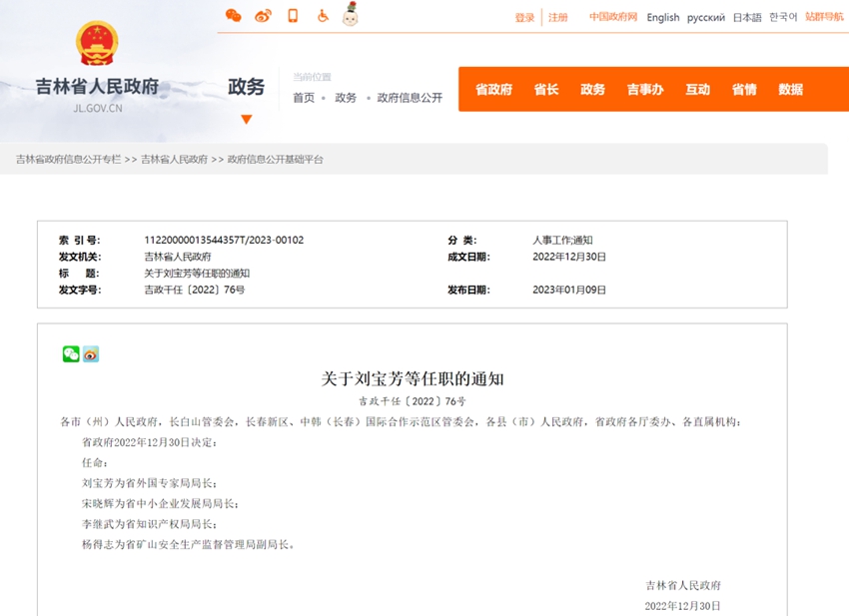
Task: Open the 中国政府网 link
Action: click(x=612, y=17)
